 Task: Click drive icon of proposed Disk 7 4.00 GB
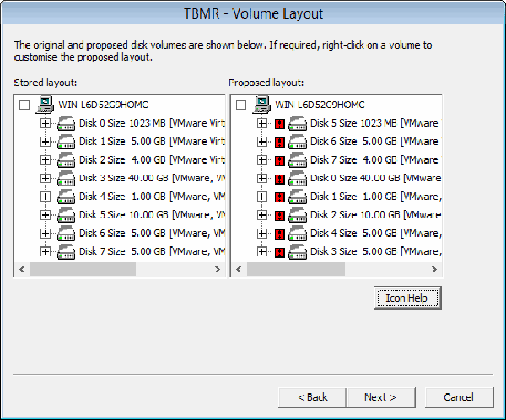(298, 160)
